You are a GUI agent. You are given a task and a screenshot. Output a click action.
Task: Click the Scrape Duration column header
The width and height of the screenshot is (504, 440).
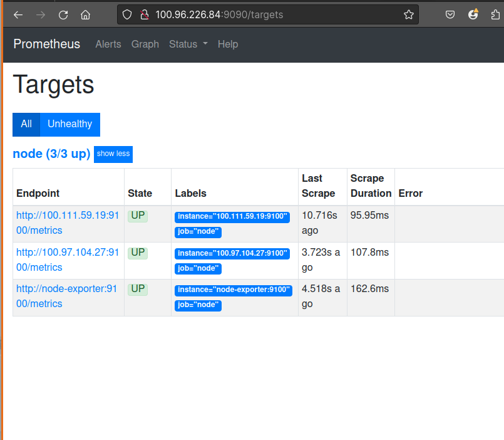pos(371,186)
